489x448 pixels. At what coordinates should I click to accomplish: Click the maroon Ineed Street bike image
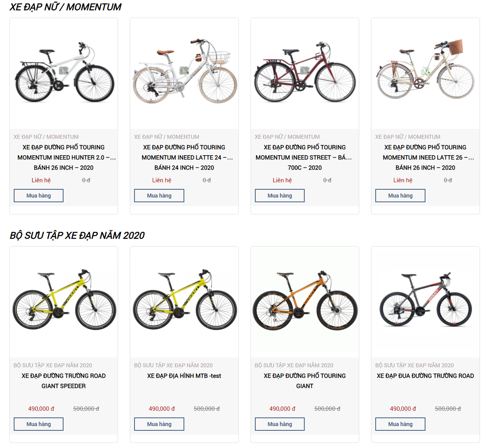305,73
